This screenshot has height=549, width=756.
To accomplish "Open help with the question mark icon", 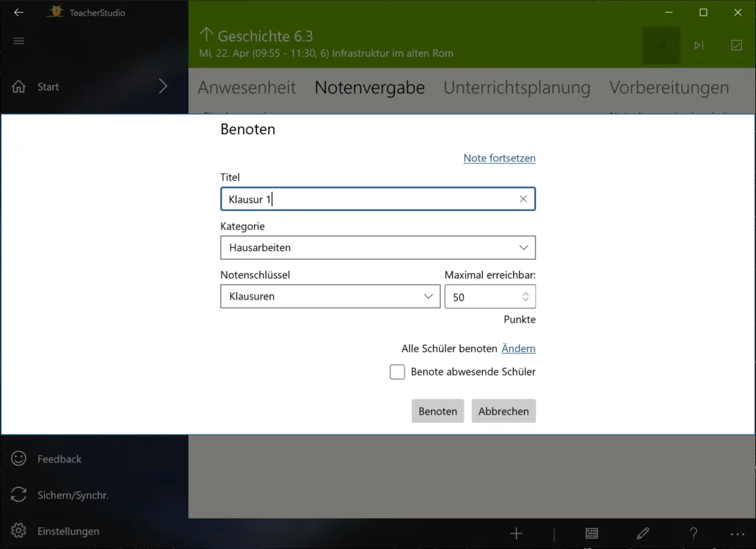I will coord(693,533).
